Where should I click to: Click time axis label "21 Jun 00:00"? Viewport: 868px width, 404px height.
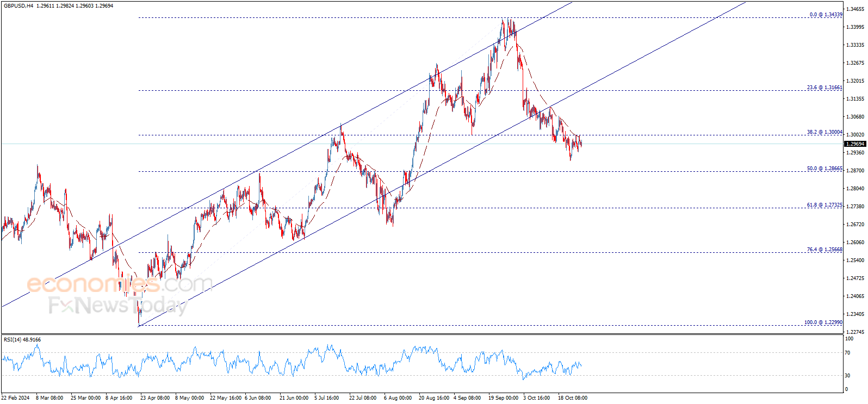[294, 398]
